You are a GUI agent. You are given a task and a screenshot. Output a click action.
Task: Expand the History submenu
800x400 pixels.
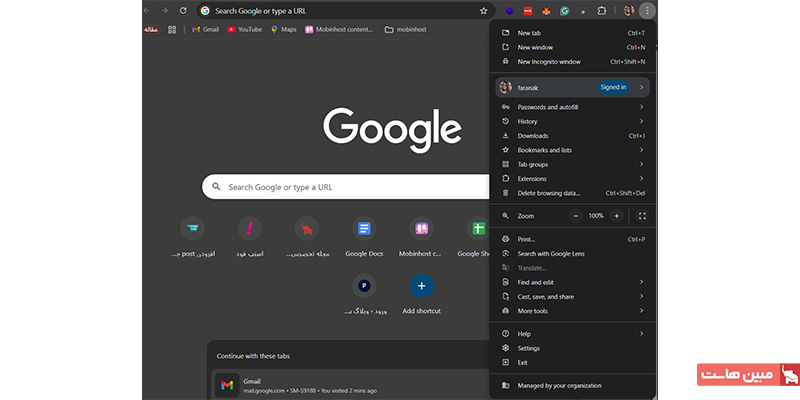(572, 121)
